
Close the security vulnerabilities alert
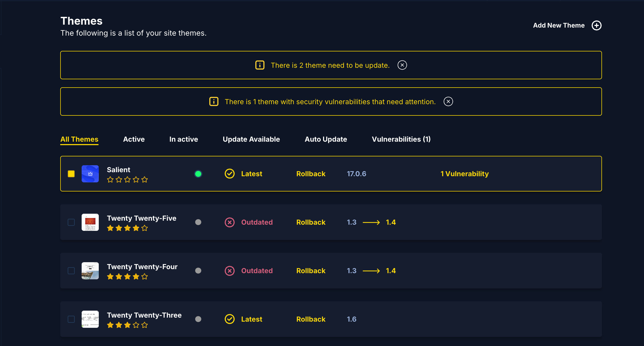pyautogui.click(x=448, y=101)
